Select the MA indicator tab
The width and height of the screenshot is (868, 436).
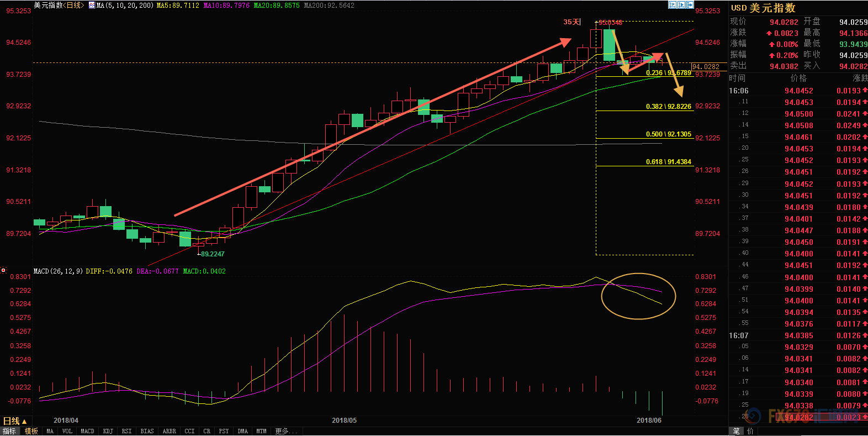(50, 431)
